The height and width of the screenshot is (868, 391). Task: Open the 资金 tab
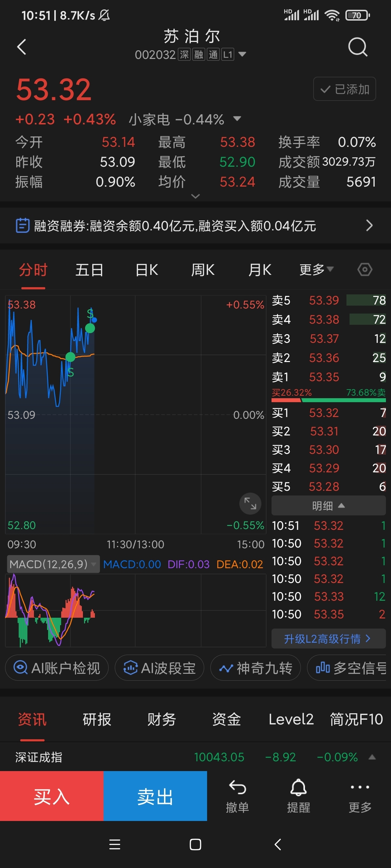(x=226, y=719)
